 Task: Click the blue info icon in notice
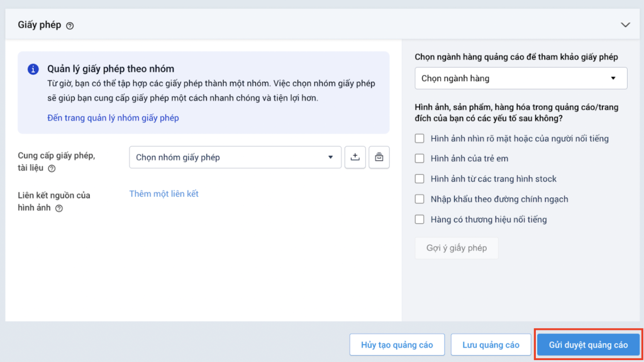(33, 69)
